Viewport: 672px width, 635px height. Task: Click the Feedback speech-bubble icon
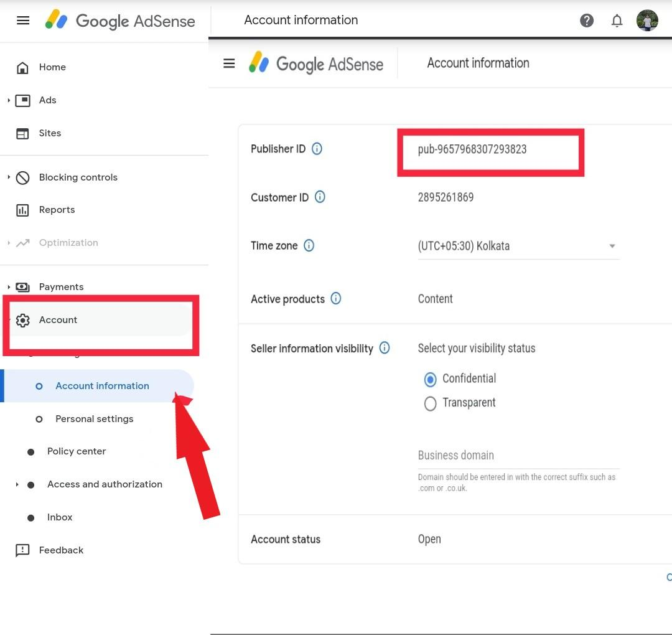pyautogui.click(x=22, y=550)
